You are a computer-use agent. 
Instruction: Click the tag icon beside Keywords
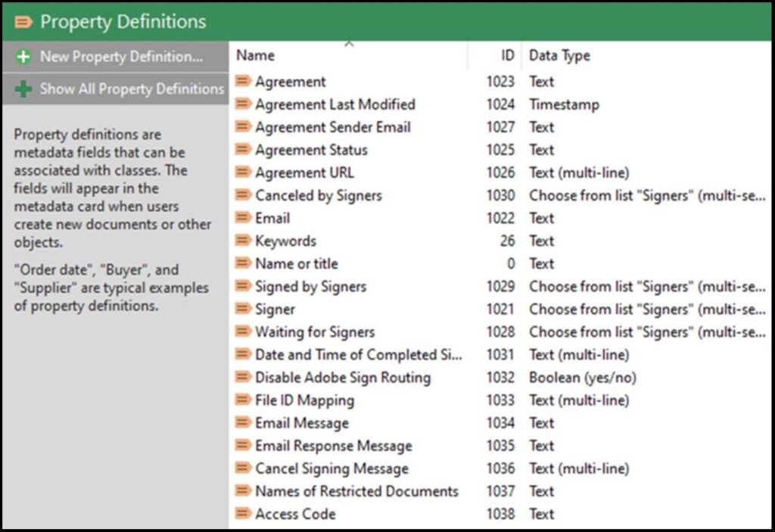[243, 241]
